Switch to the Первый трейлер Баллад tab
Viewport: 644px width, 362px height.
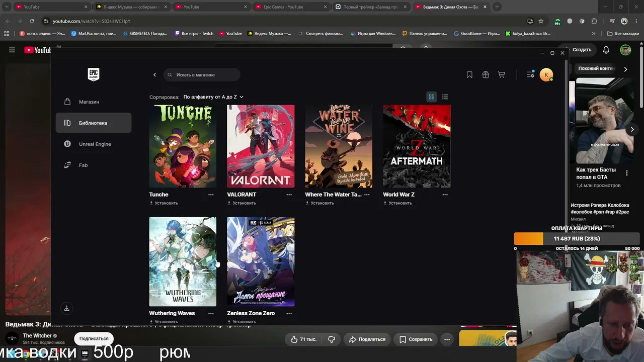(x=371, y=7)
